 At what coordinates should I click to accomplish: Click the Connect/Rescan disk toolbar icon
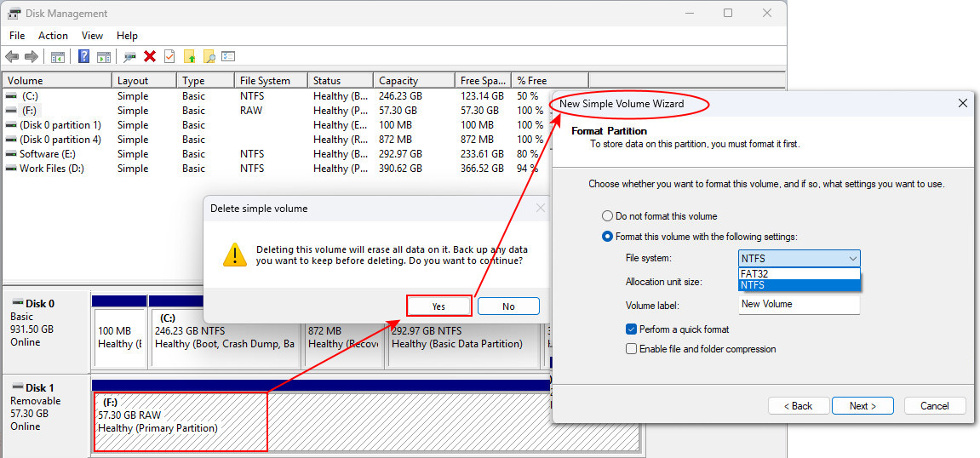click(130, 57)
